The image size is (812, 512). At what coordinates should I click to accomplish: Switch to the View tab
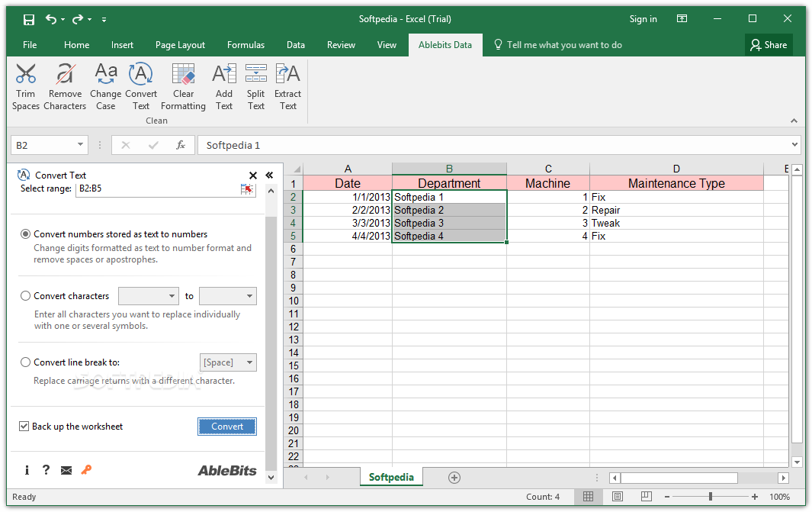tap(387, 45)
